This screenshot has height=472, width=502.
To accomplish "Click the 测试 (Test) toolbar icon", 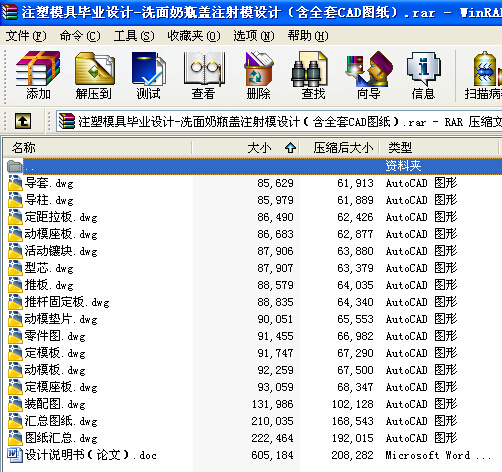I will coord(148,68).
